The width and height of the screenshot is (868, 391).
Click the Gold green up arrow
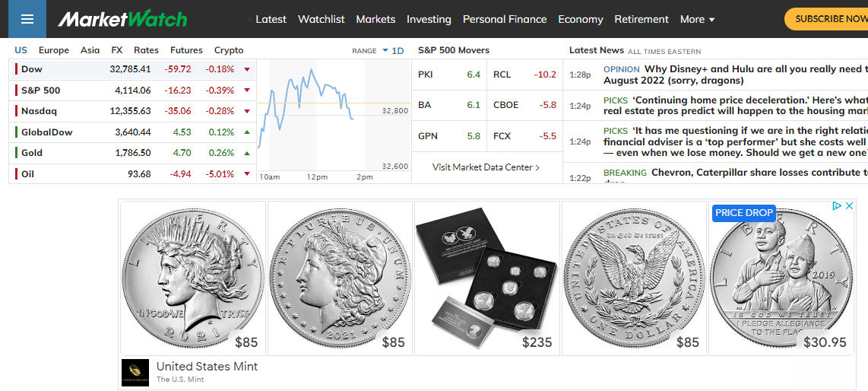point(247,153)
